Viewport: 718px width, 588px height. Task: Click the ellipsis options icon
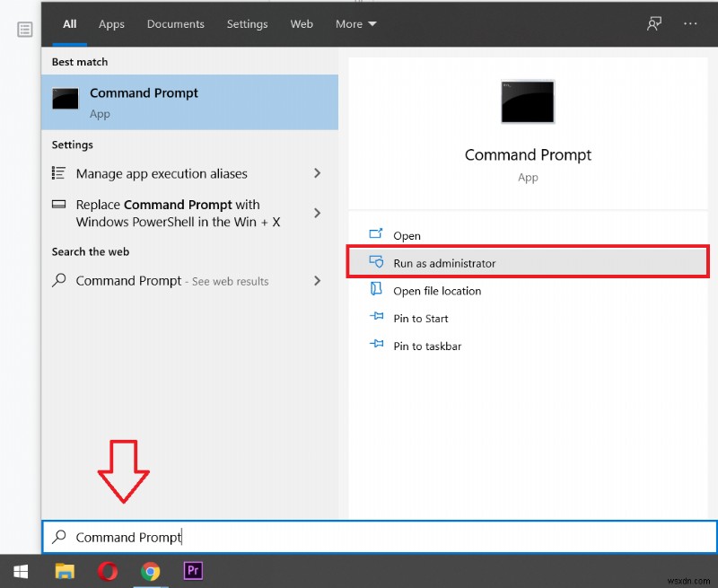click(x=690, y=24)
